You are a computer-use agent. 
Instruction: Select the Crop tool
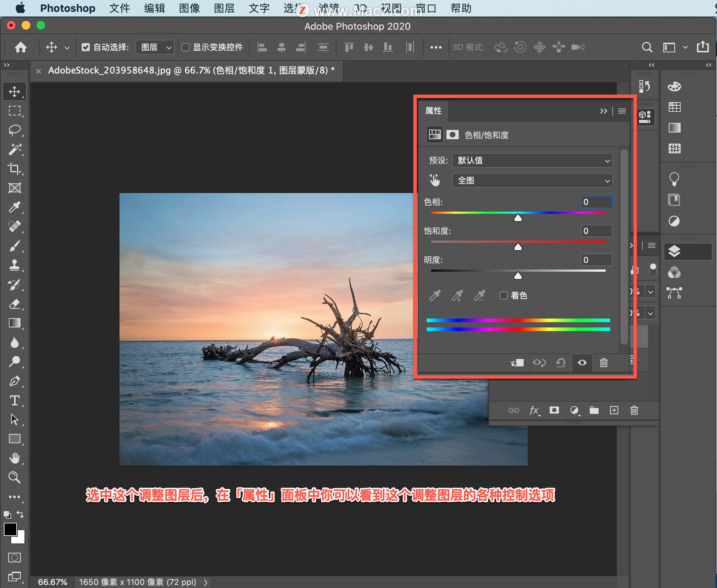(x=15, y=169)
